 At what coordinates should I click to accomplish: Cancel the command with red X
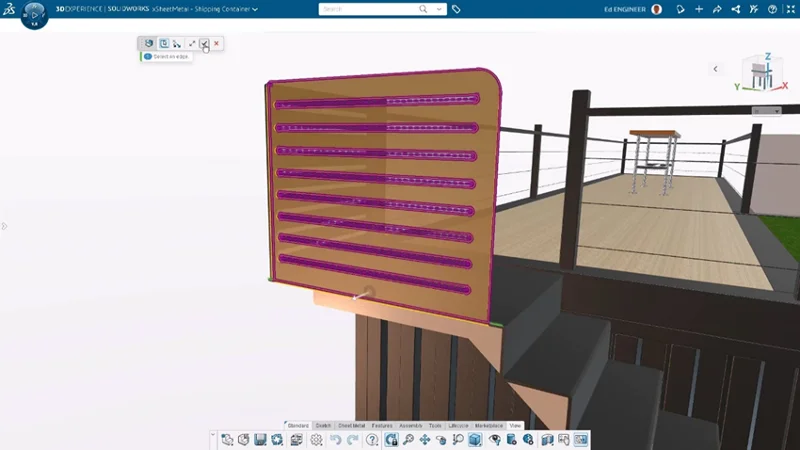coord(217,44)
